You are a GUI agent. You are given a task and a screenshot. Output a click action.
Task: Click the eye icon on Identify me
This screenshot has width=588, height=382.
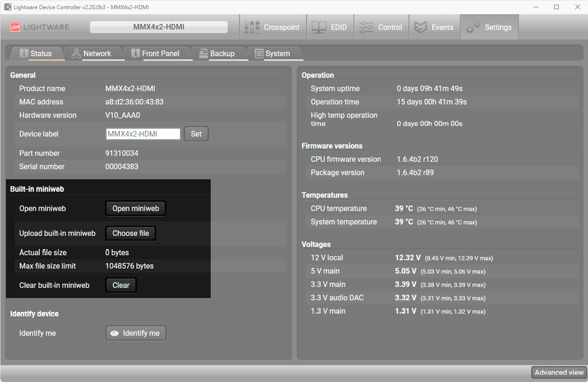(114, 333)
